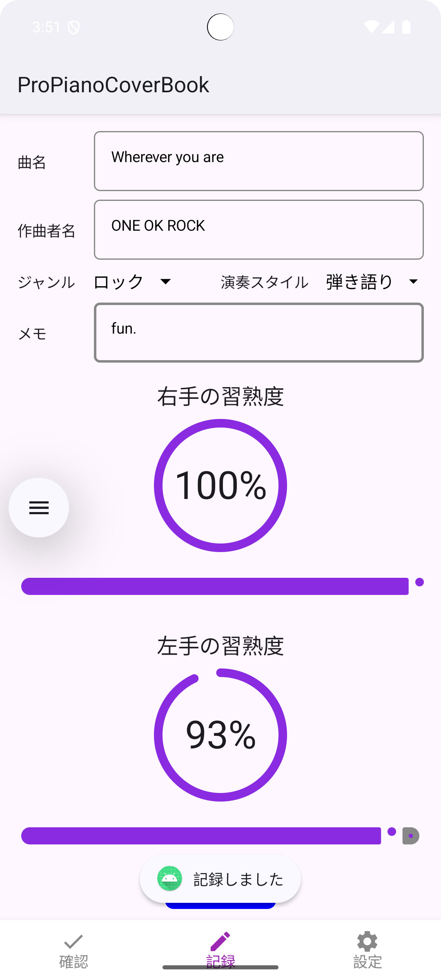Click the right-hand proficiency slider bar
This screenshot has width=441, height=980.
(x=215, y=586)
